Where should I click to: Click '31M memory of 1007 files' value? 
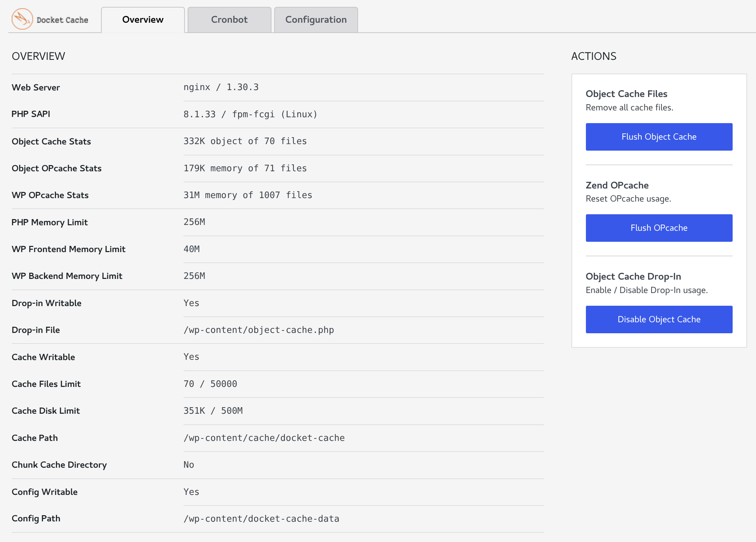pos(248,195)
